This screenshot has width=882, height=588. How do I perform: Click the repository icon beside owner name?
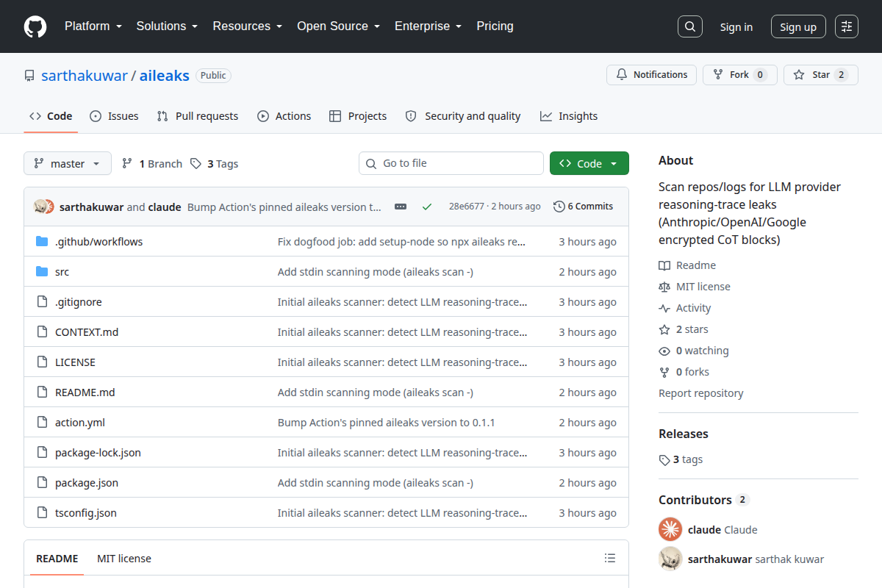[29, 76]
